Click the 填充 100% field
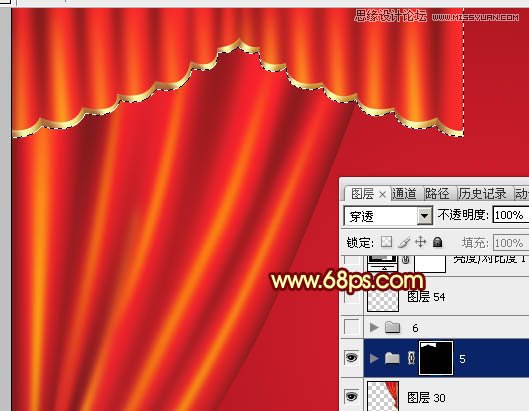Viewport: 529px width, 411px height. (x=511, y=243)
